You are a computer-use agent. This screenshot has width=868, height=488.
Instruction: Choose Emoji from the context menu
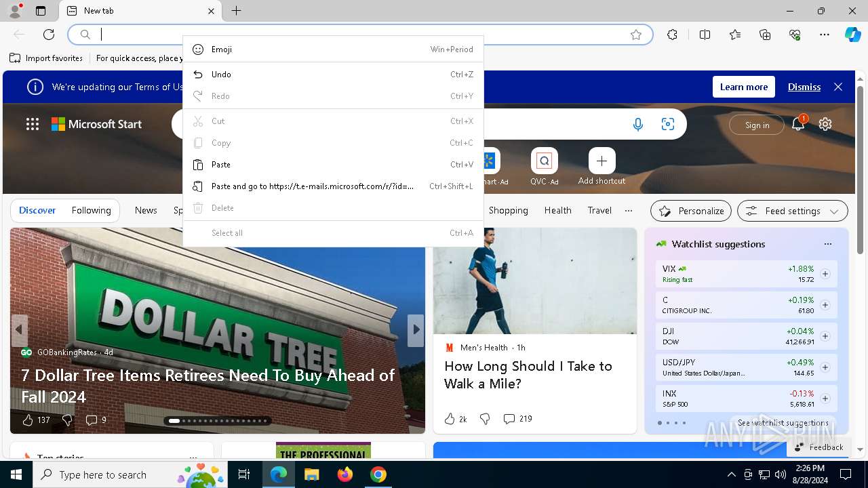tap(333, 49)
